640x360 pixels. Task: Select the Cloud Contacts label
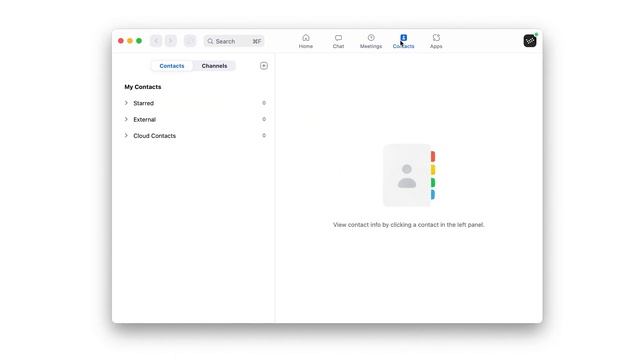[155, 136]
